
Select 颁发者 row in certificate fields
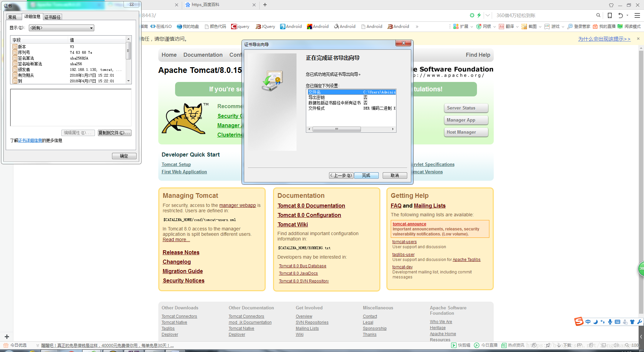69,70
